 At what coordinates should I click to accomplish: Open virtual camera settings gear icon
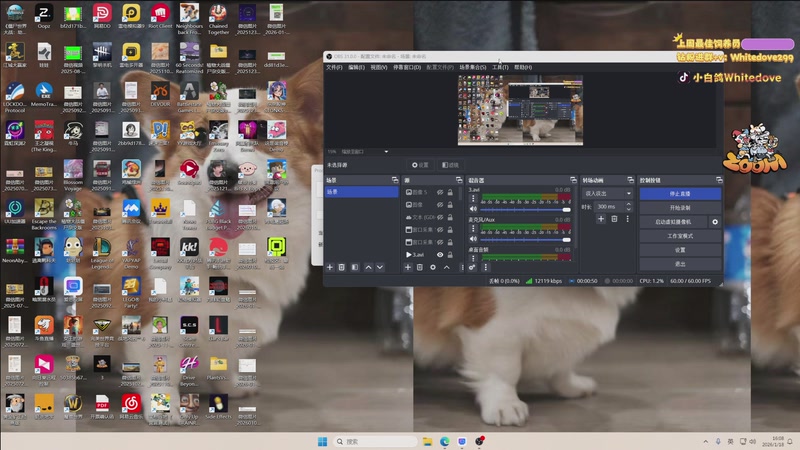[x=715, y=222]
